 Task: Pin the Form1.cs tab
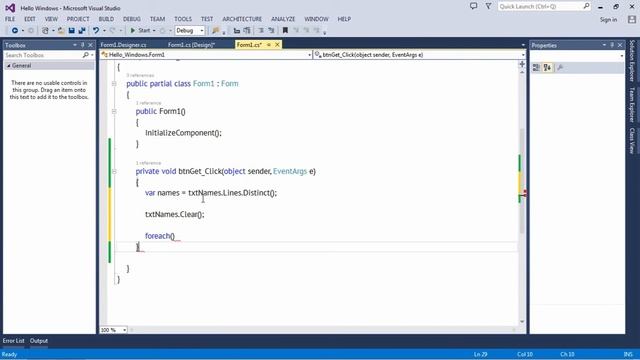click(269, 45)
